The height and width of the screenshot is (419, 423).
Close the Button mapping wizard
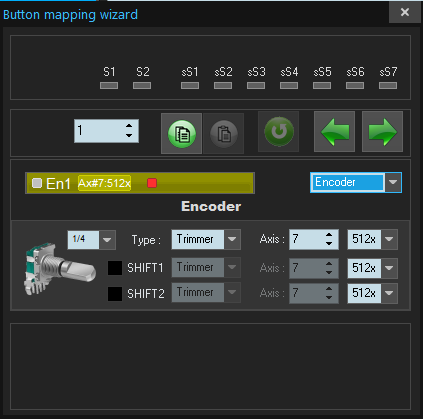coord(405,12)
